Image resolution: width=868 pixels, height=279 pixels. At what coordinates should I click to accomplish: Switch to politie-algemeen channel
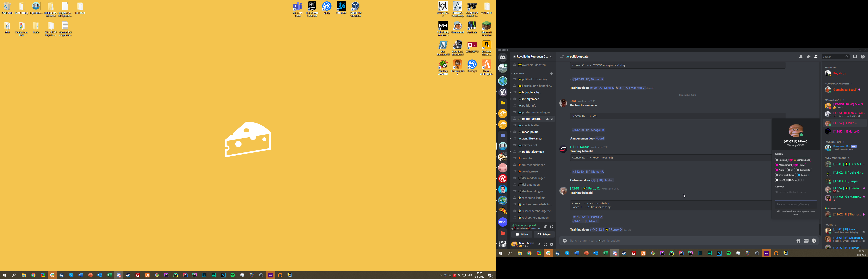coord(533,152)
